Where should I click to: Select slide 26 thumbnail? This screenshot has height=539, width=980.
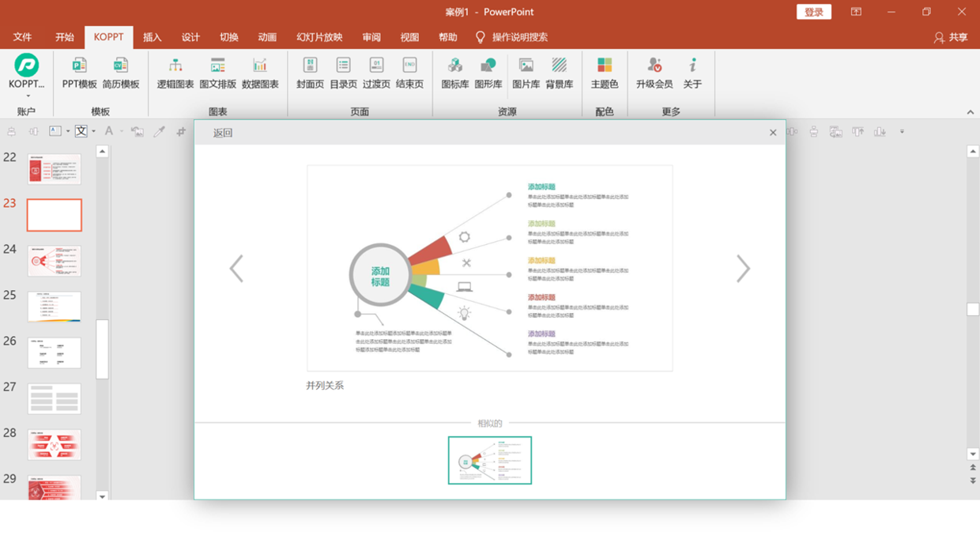click(x=55, y=352)
